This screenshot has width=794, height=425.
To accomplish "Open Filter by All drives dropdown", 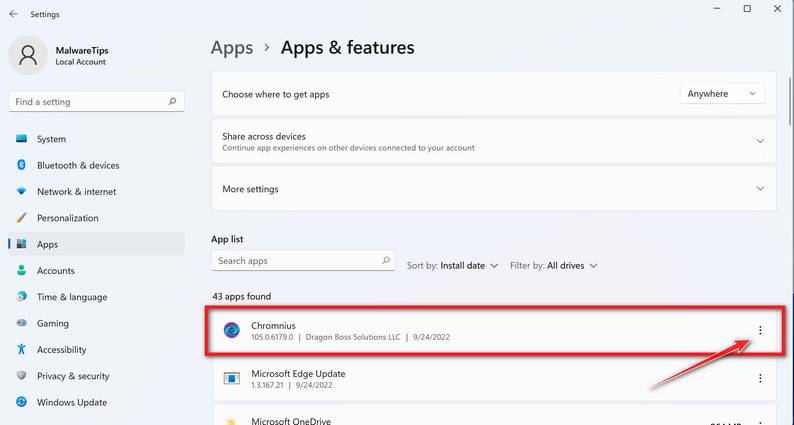I will point(554,266).
